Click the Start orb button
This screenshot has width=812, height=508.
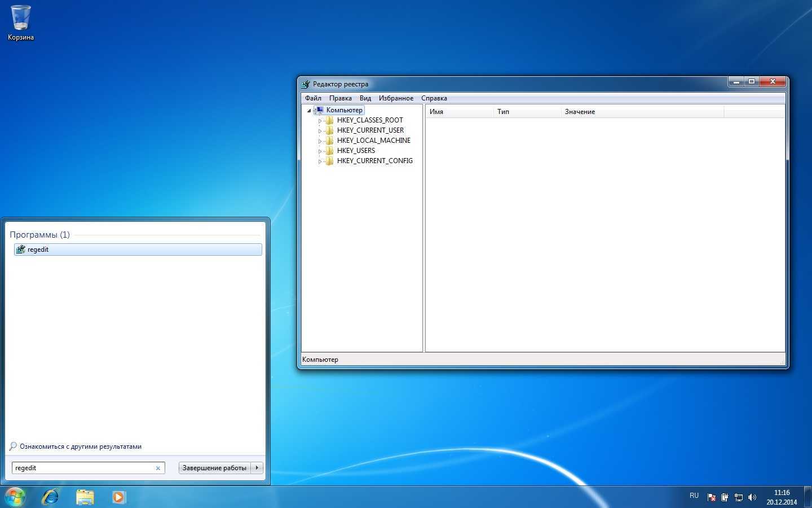click(x=15, y=497)
